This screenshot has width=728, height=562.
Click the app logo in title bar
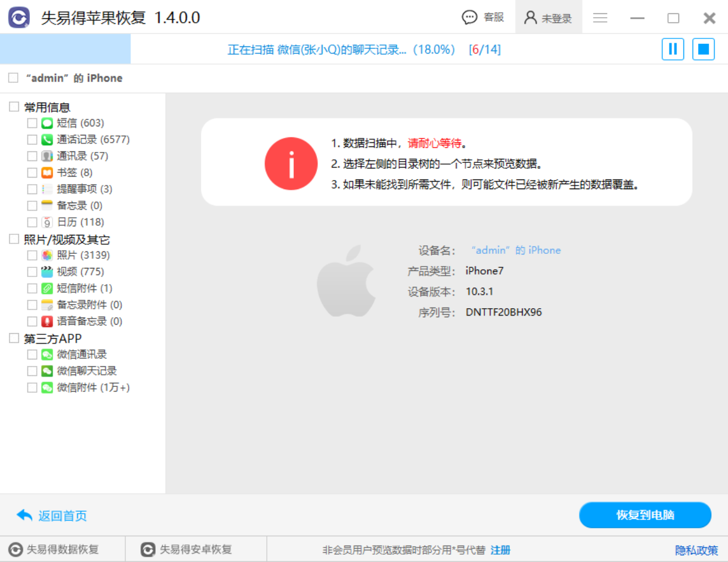pos(19,18)
